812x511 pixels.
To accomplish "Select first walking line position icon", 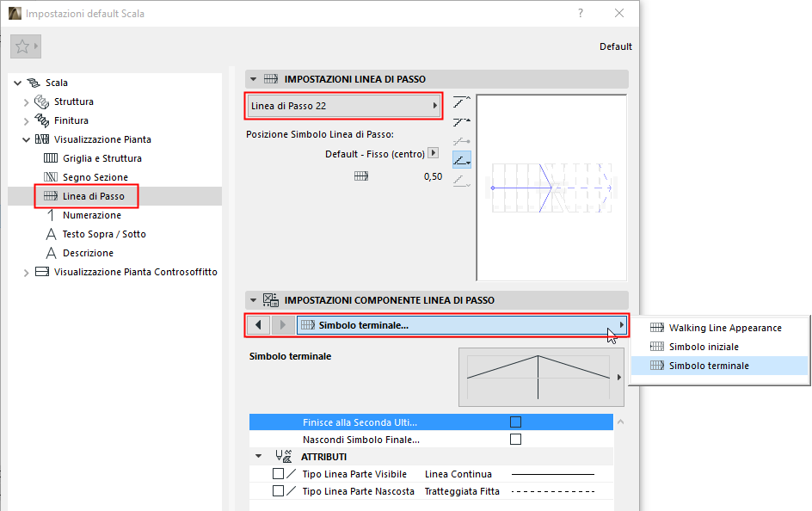I will coord(461,102).
